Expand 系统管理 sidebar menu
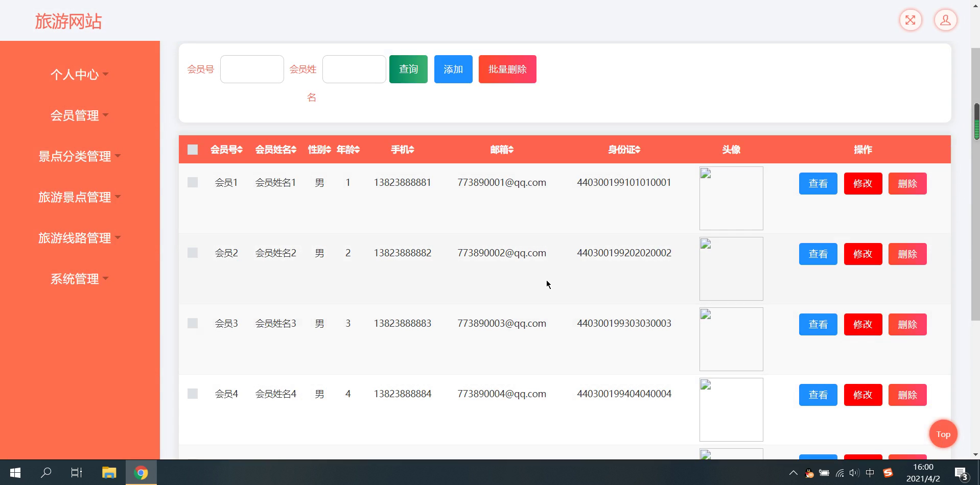 (x=79, y=279)
